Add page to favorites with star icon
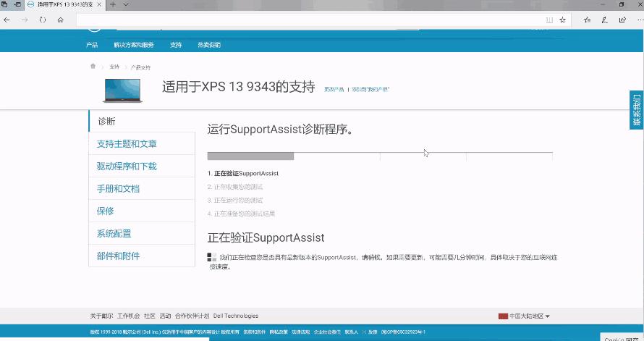 563,20
